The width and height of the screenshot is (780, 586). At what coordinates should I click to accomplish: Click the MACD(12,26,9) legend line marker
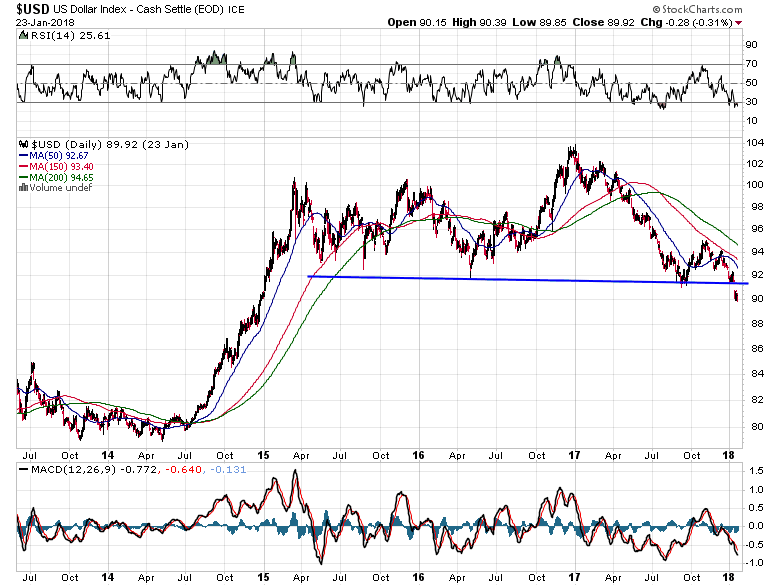pyautogui.click(x=23, y=469)
